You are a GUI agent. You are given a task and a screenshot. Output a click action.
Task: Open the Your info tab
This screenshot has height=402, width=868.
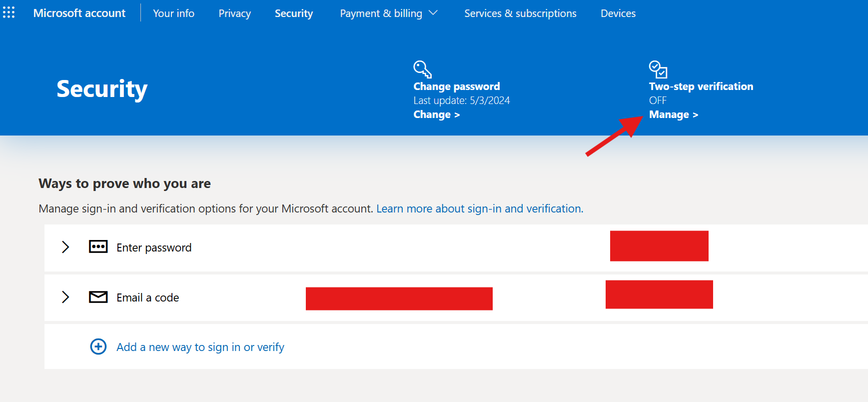coord(173,13)
